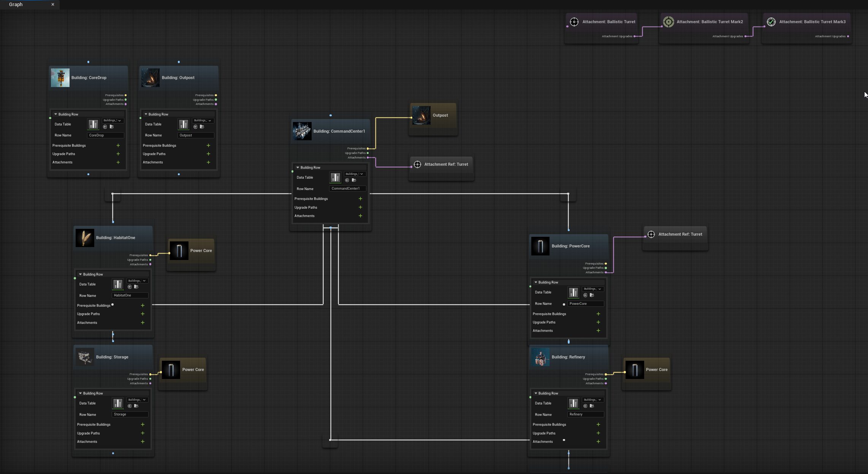Click Browse to asset icon in Storage node
This screenshot has width=868, height=474.
(x=136, y=406)
